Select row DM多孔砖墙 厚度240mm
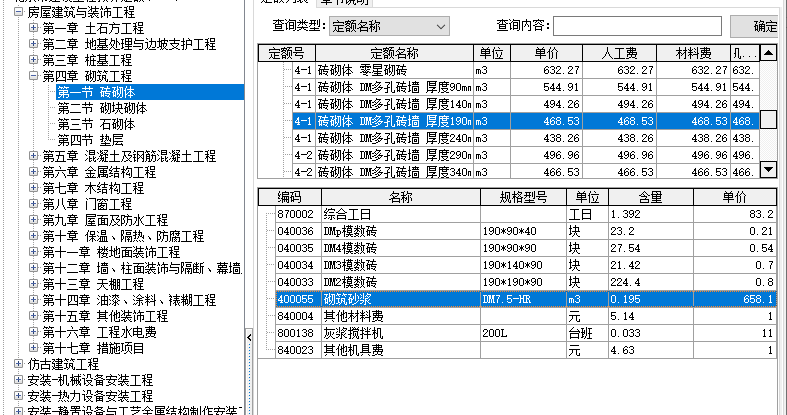 (526, 138)
